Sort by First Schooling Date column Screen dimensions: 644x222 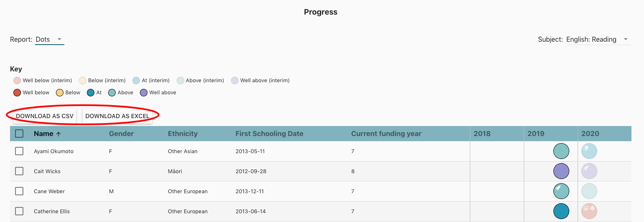[x=269, y=134]
